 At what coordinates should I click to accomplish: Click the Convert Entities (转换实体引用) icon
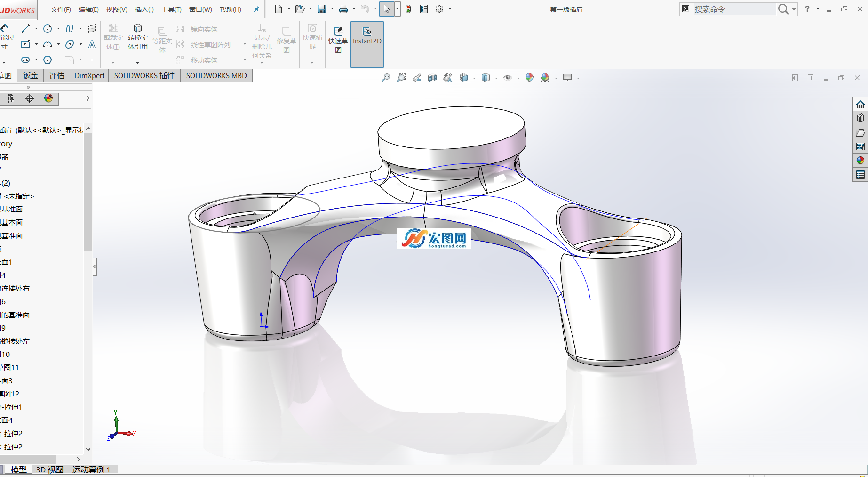point(138,29)
